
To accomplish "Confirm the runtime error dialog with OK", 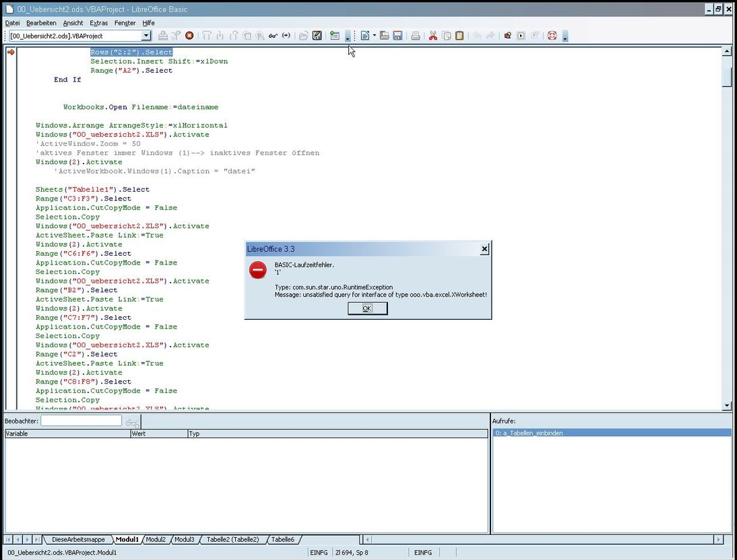I will [x=368, y=308].
